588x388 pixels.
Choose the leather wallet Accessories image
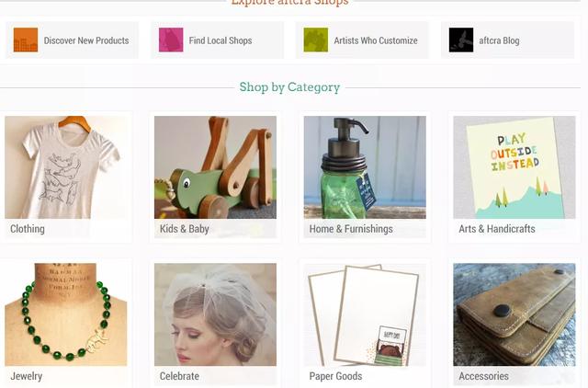pos(514,314)
